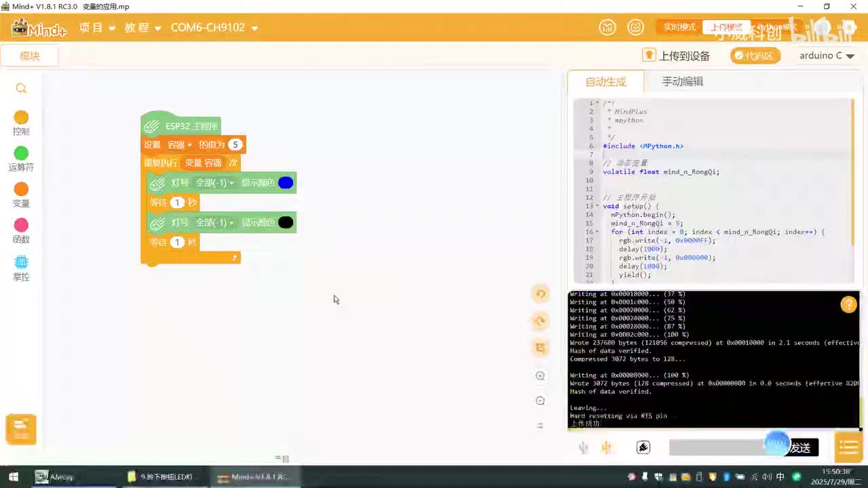The width and height of the screenshot is (868, 488).
Task: Open the 教程 (Tutorial) menu
Action: click(142, 28)
